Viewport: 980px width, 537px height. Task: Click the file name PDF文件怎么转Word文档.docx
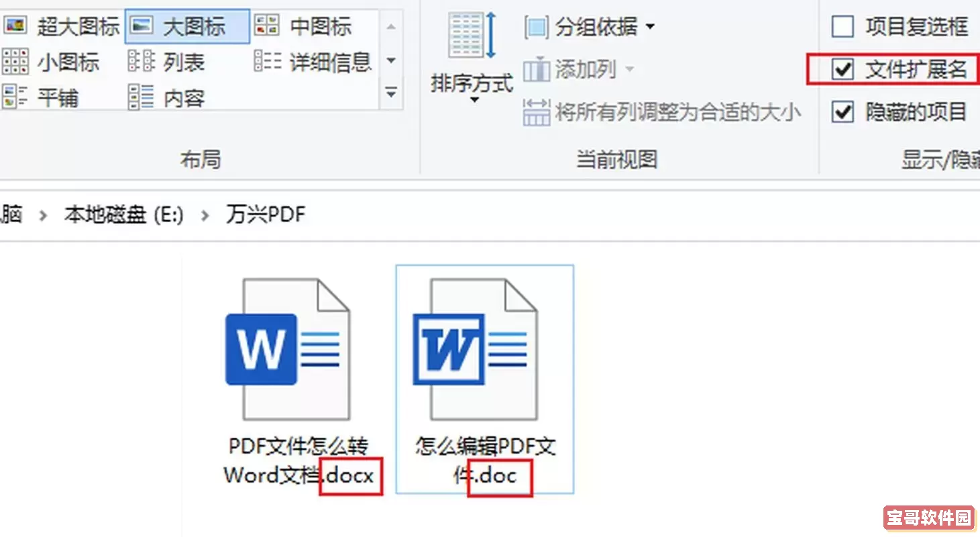(298, 460)
